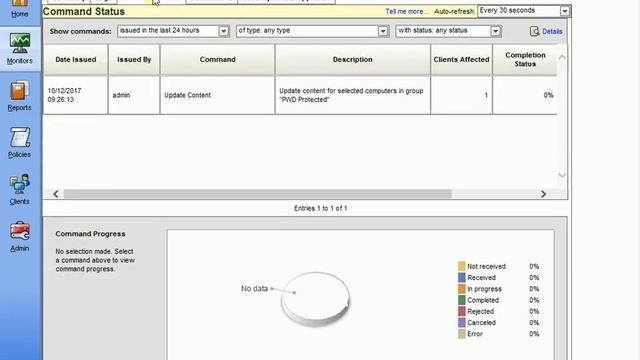Sort by the Completion Status column header
The image size is (640, 360).
click(525, 60)
